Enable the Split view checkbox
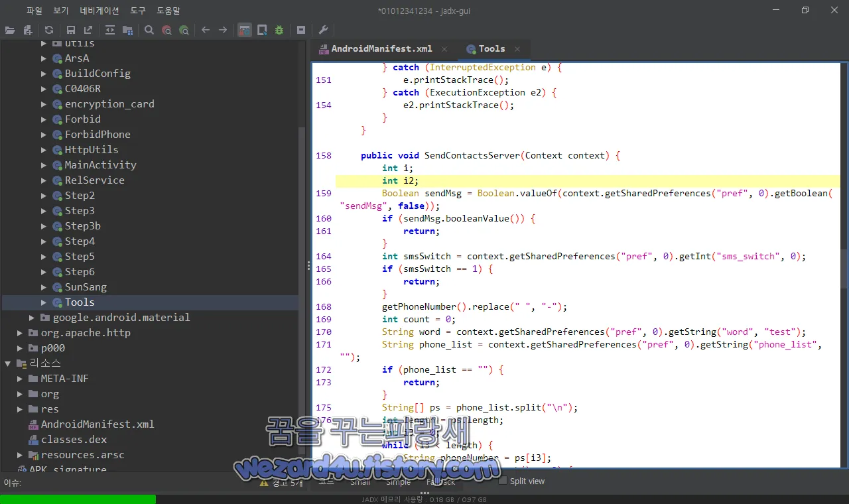This screenshot has height=504, width=849. 503,481
